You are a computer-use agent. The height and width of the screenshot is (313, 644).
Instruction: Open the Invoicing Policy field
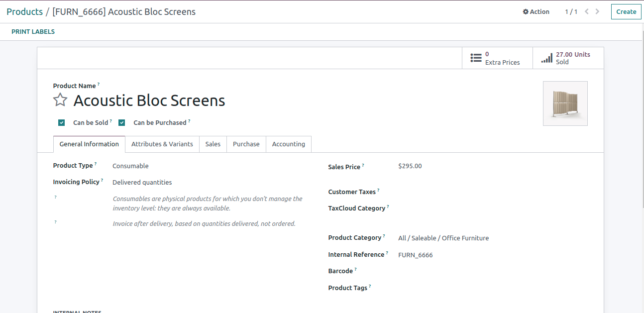click(142, 183)
